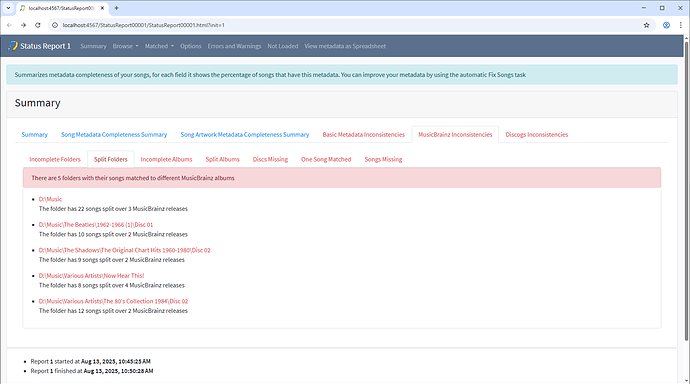The height and width of the screenshot is (384, 690).
Task: Reload the page with refresh icon
Action: 38,25
